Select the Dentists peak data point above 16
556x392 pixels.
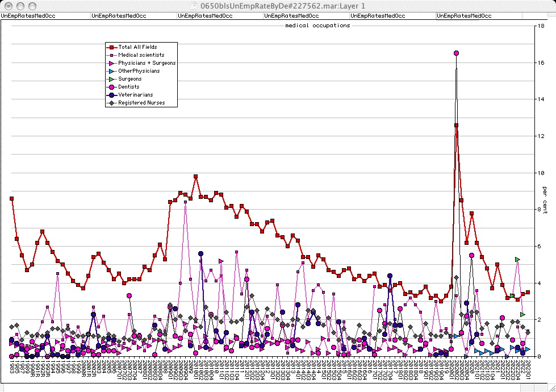pyautogui.click(x=456, y=53)
